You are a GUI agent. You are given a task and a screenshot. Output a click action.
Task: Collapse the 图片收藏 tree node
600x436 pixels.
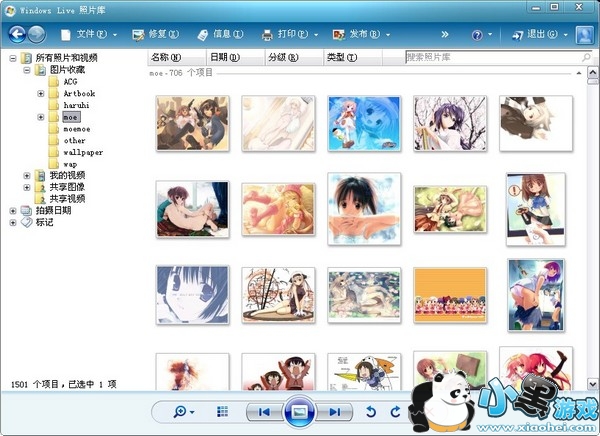(x=27, y=70)
